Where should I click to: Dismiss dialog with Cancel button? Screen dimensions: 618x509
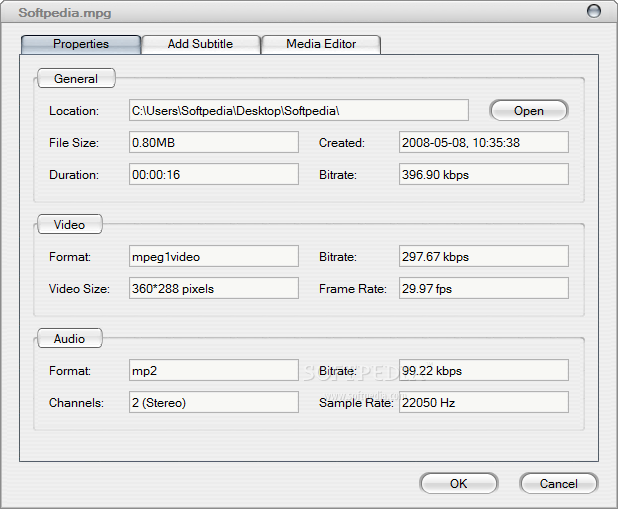pos(558,483)
